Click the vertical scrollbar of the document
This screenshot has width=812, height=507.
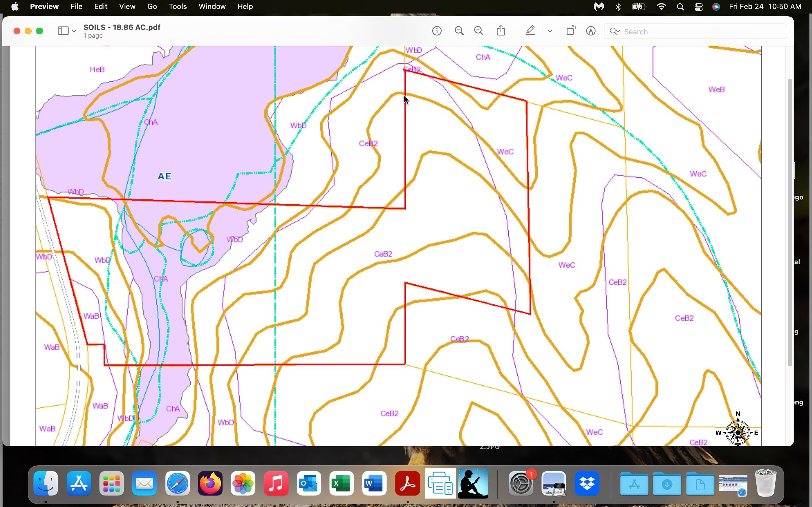pos(790,223)
